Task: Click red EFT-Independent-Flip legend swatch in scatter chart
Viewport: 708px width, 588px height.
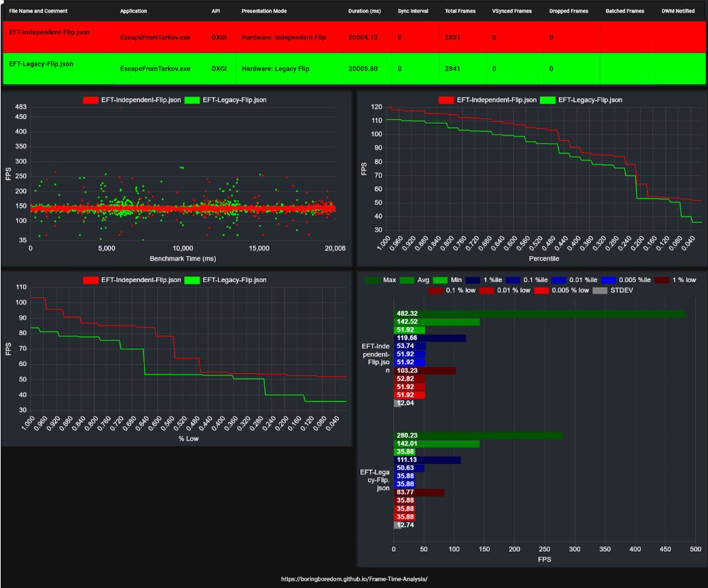Action: point(90,100)
